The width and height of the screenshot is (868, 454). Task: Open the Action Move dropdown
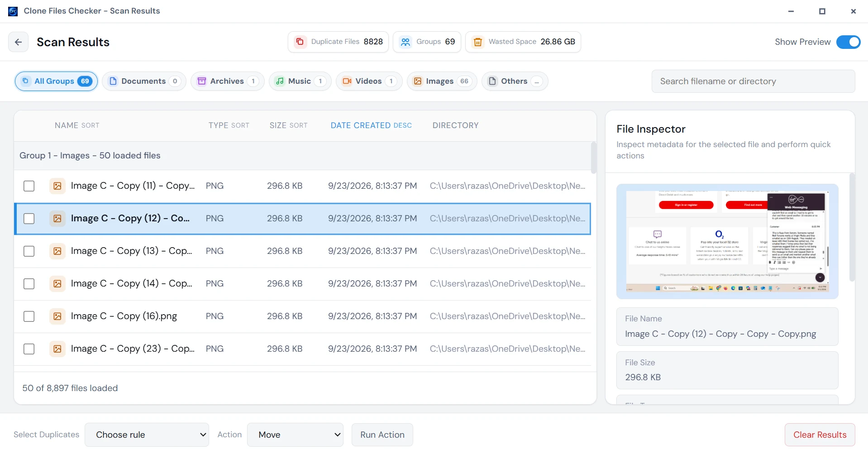tap(295, 435)
